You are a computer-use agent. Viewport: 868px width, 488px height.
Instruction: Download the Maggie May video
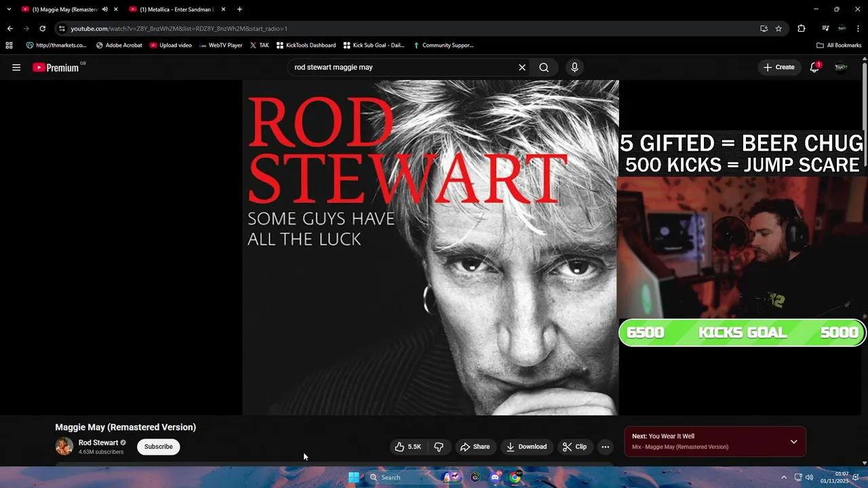click(x=526, y=447)
